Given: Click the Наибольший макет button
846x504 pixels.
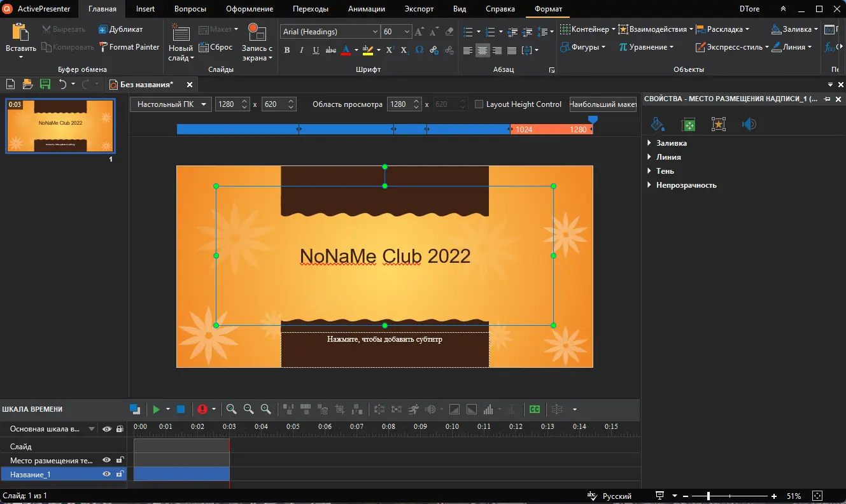Looking at the screenshot, I should point(603,104).
